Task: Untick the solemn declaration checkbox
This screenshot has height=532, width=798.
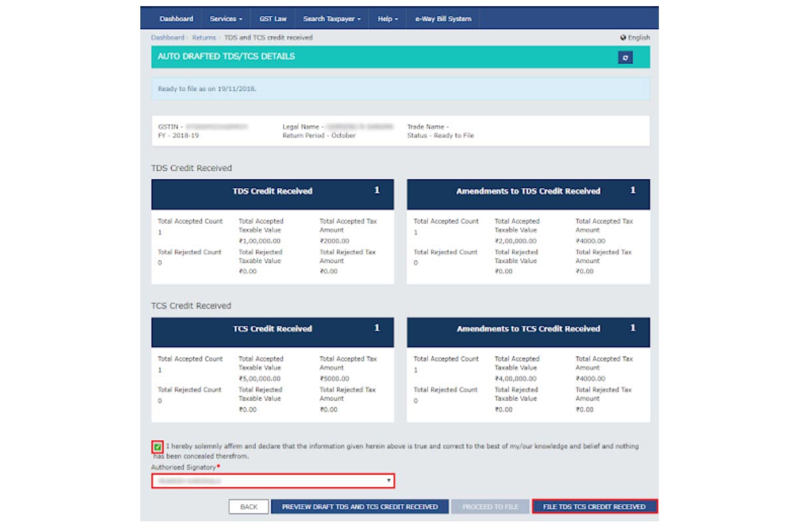Action: 158,447
